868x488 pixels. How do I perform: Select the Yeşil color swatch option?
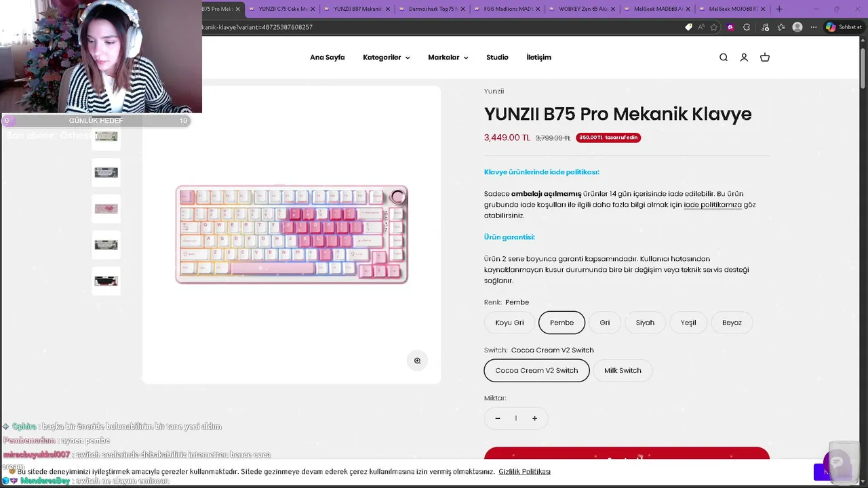pos(688,323)
